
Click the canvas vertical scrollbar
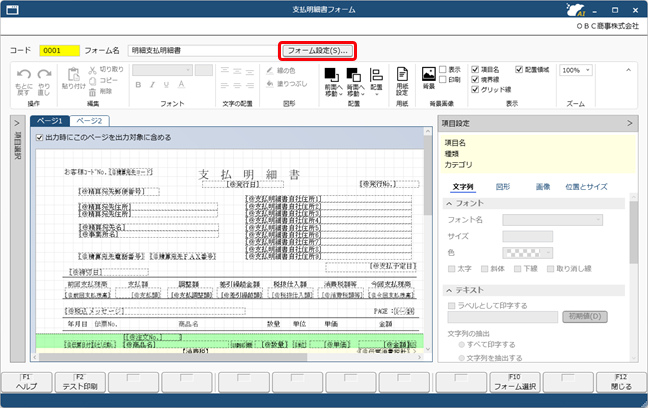(x=428, y=239)
